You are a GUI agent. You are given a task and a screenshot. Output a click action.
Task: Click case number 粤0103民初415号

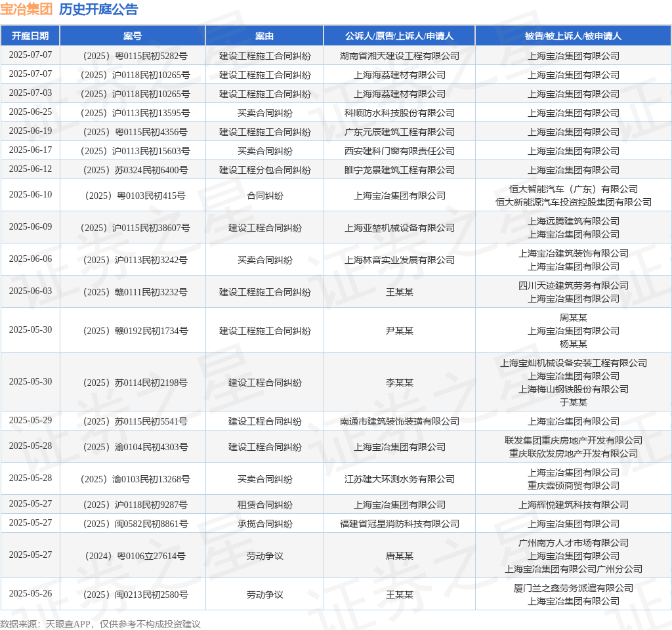point(135,196)
